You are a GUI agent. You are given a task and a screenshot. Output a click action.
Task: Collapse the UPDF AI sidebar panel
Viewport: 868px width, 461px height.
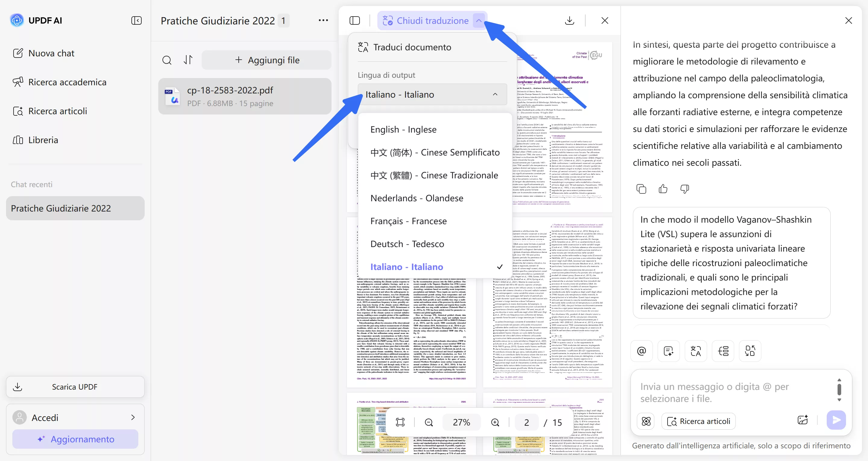pos(136,20)
